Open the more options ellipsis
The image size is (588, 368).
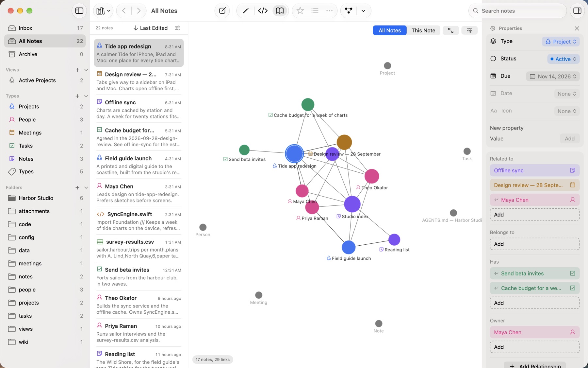pyautogui.click(x=329, y=11)
